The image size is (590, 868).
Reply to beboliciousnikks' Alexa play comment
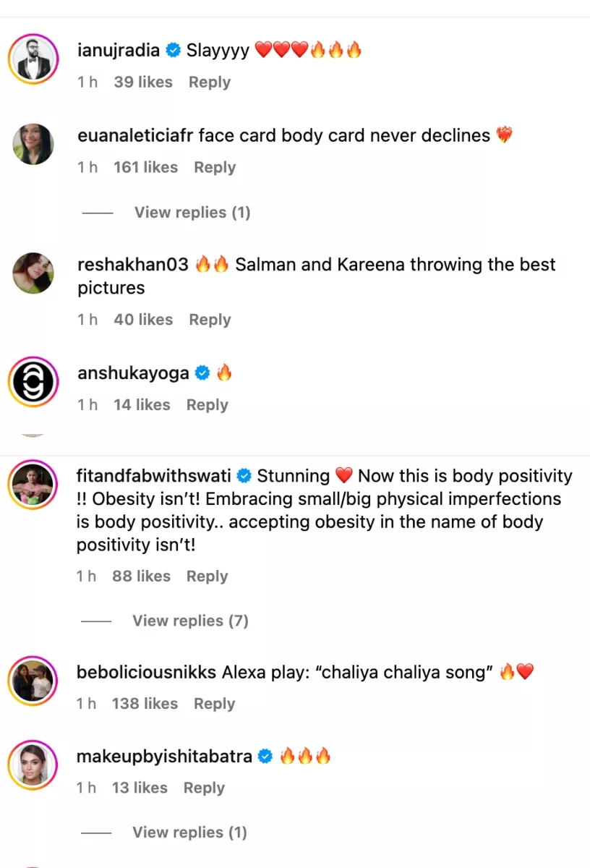pos(215,704)
